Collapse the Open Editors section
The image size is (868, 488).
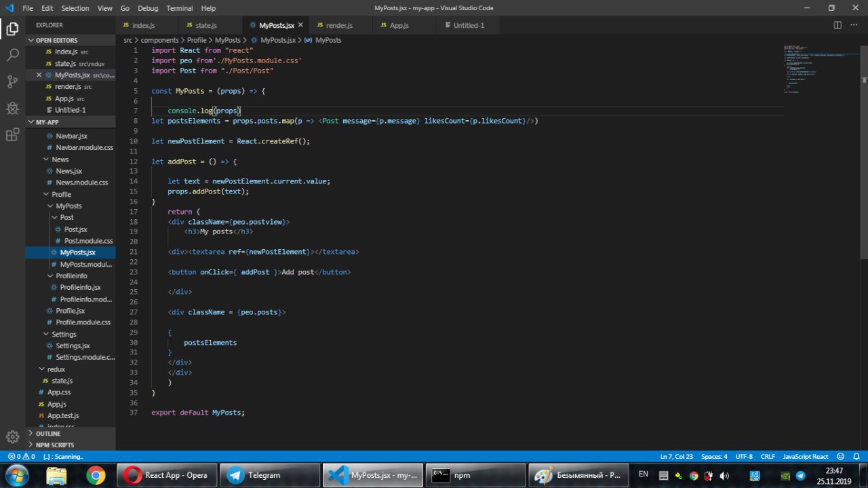click(x=56, y=41)
